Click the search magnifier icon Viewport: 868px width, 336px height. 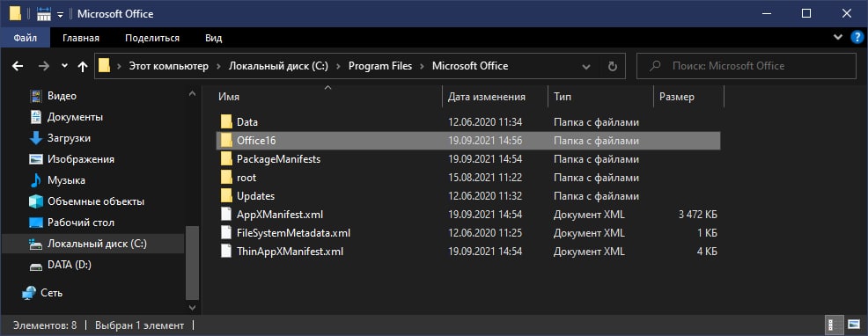[x=655, y=66]
